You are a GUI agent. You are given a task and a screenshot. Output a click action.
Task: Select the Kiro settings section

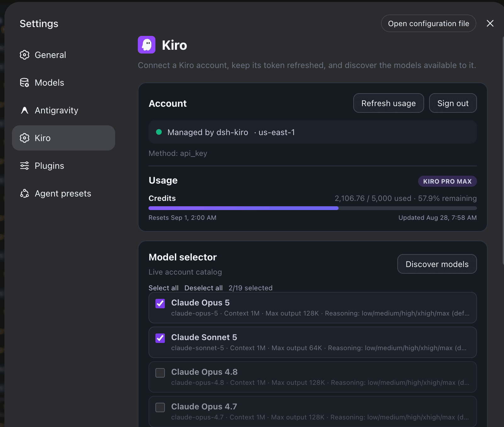(64, 138)
